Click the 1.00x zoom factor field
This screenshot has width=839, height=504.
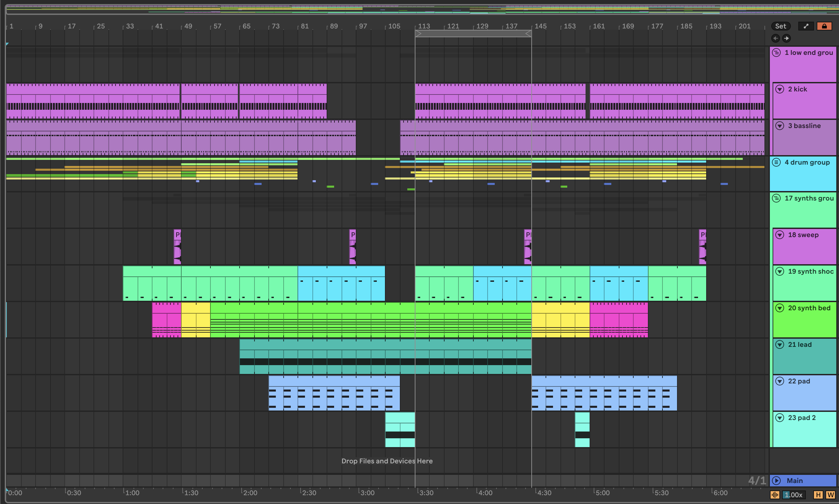point(793,495)
